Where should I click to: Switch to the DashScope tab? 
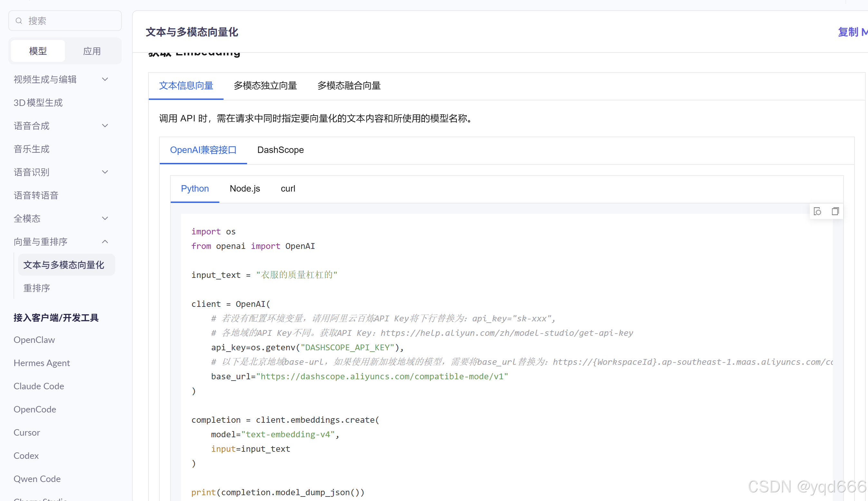[281, 150]
